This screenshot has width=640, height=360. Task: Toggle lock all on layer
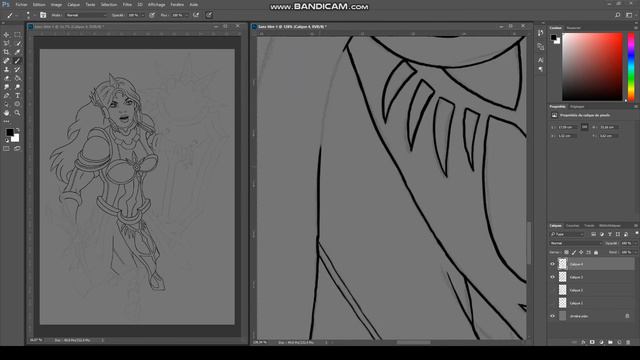pyautogui.click(x=596, y=253)
